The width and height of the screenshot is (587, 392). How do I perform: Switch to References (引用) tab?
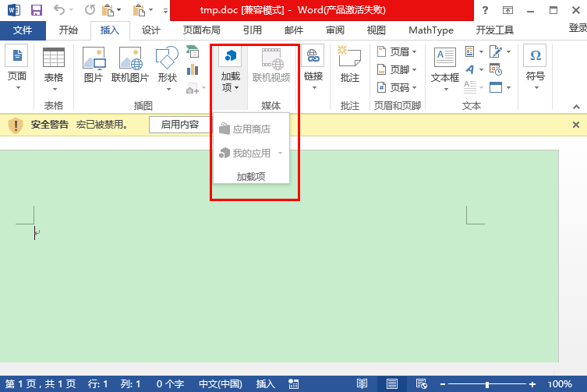click(x=253, y=30)
